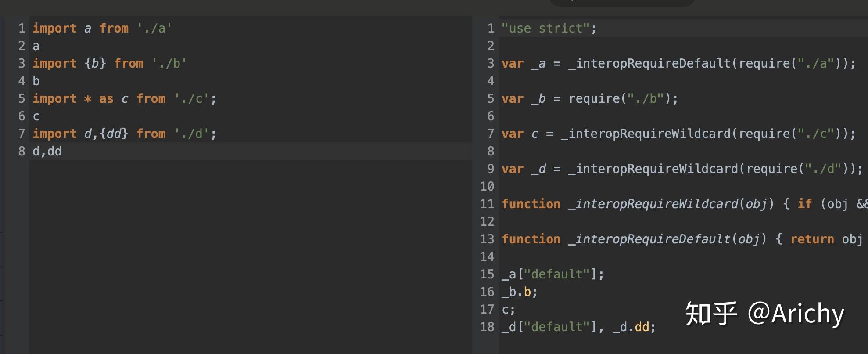Click the import {b} from './b' statement
The image size is (868, 354).
pyautogui.click(x=110, y=63)
